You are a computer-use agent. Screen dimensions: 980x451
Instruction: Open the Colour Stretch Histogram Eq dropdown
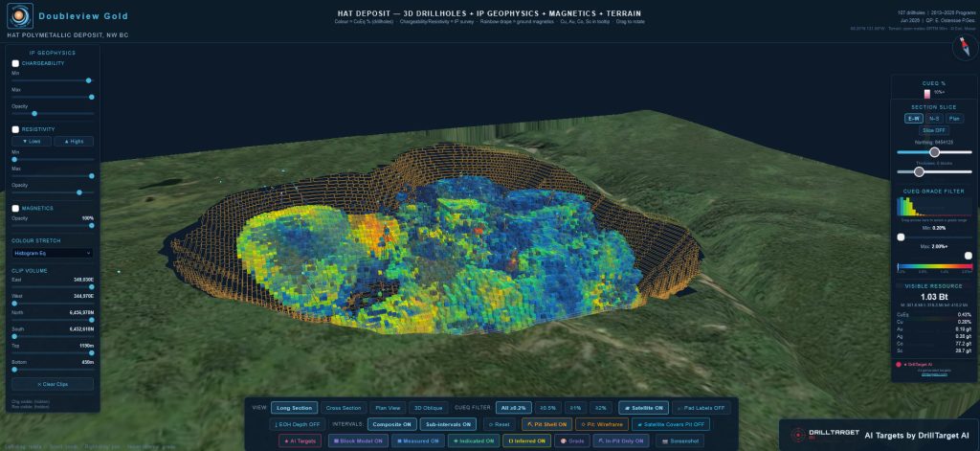[53, 254]
